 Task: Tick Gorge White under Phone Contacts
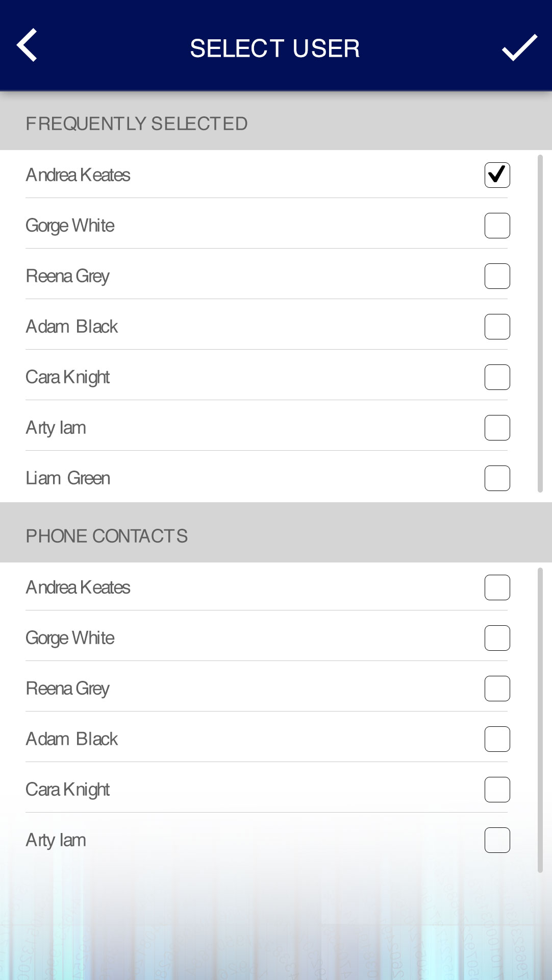tap(497, 638)
